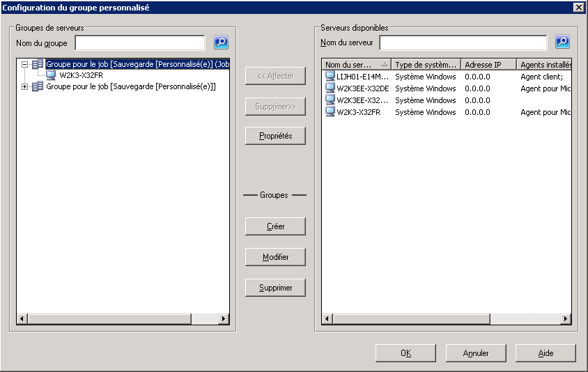Focus the Nom du groupe input field
This screenshot has height=372, width=588.
140,42
